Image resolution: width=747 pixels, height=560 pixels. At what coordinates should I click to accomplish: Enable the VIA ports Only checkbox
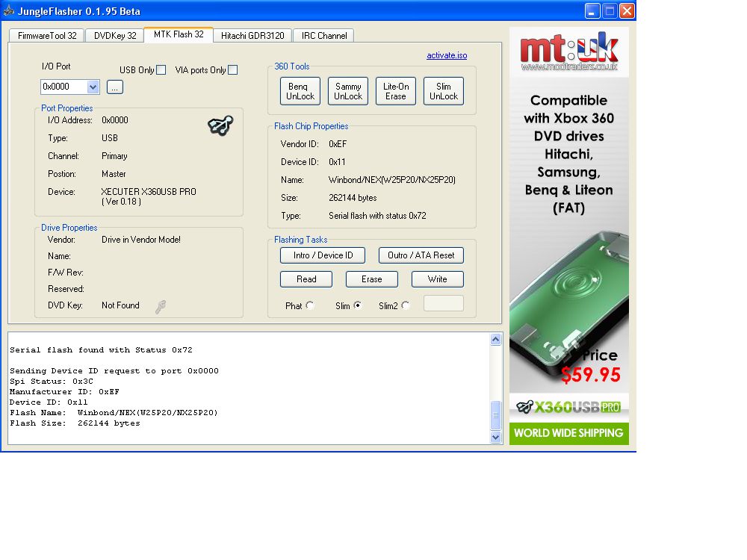(x=232, y=70)
